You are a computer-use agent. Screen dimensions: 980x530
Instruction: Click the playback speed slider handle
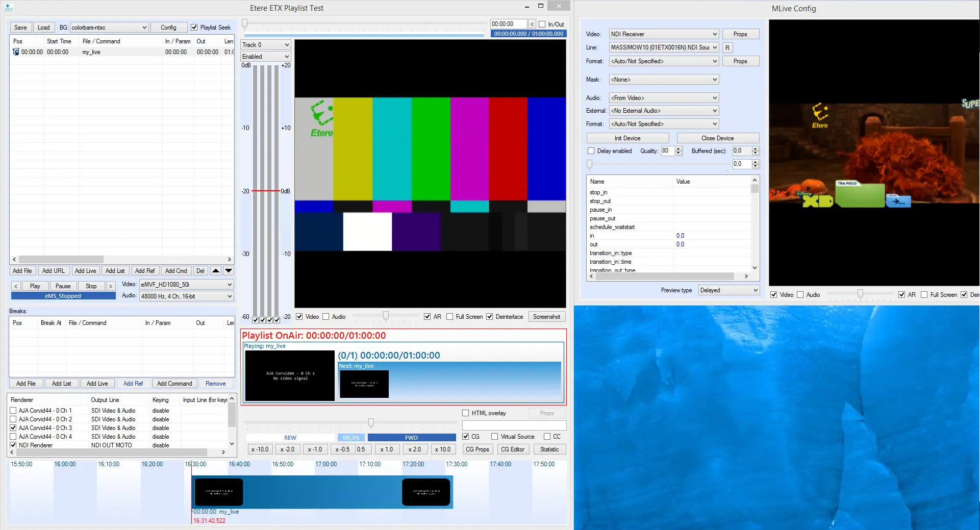tap(371, 423)
